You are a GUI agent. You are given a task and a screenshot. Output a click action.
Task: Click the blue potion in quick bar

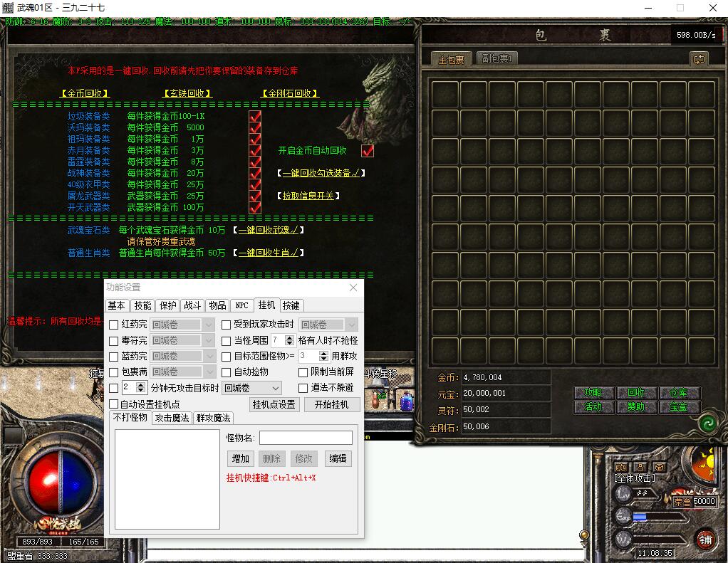(407, 401)
